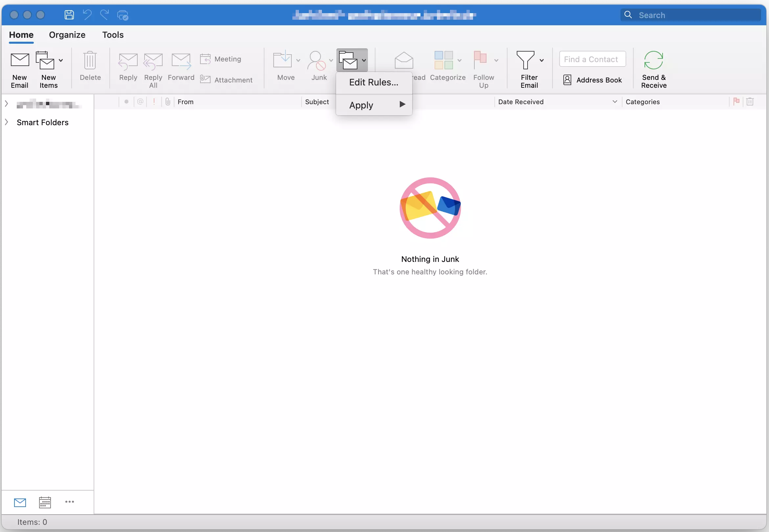Viewport: 769px width, 532px height.
Task: Open the Apply submenu
Action: 374,105
